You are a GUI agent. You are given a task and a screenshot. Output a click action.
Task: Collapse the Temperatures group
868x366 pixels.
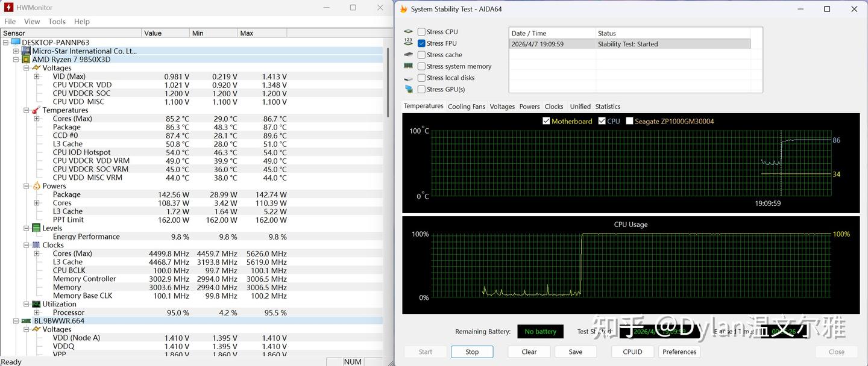pyautogui.click(x=27, y=110)
